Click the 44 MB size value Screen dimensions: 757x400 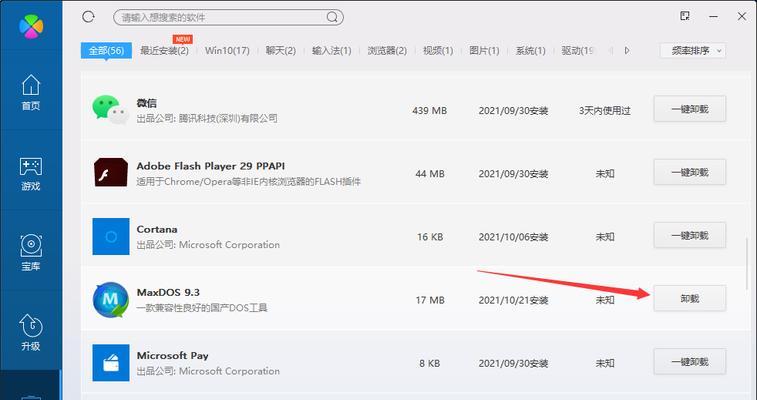pyautogui.click(x=430, y=174)
